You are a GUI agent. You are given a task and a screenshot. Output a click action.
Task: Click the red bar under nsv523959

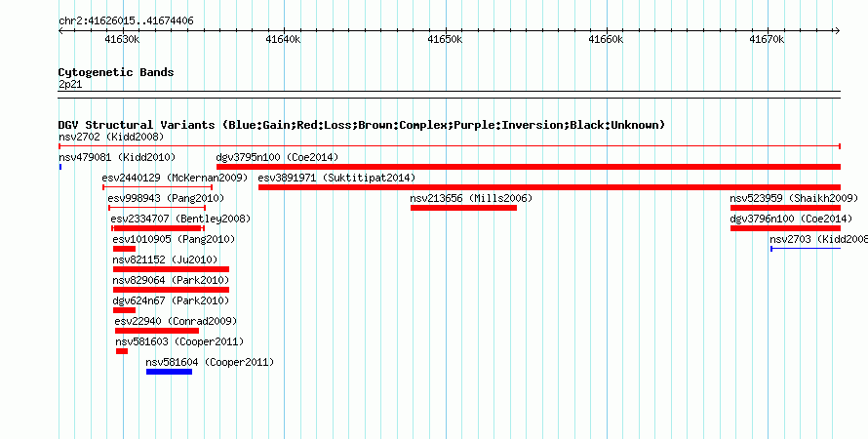[785, 208]
